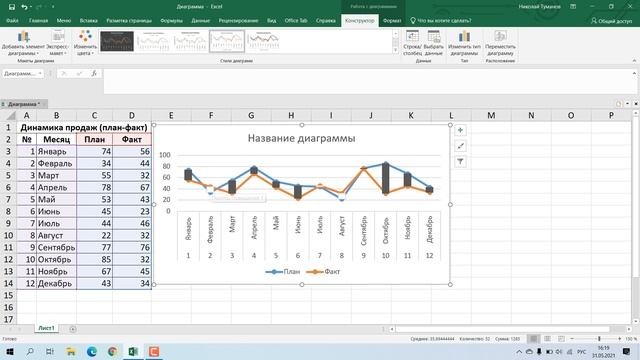This screenshot has height=360, width=640.
Task: Open the Общий доступ share button
Action: point(611,20)
